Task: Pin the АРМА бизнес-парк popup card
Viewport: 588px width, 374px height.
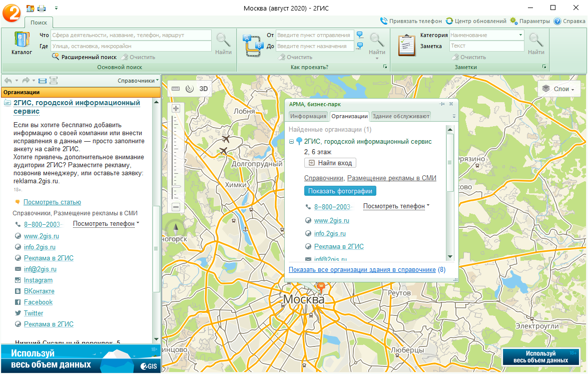Action: click(x=442, y=104)
